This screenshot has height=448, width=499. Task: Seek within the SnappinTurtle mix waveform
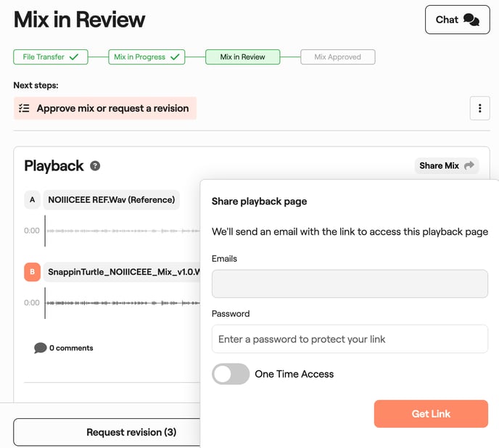[x=122, y=302]
